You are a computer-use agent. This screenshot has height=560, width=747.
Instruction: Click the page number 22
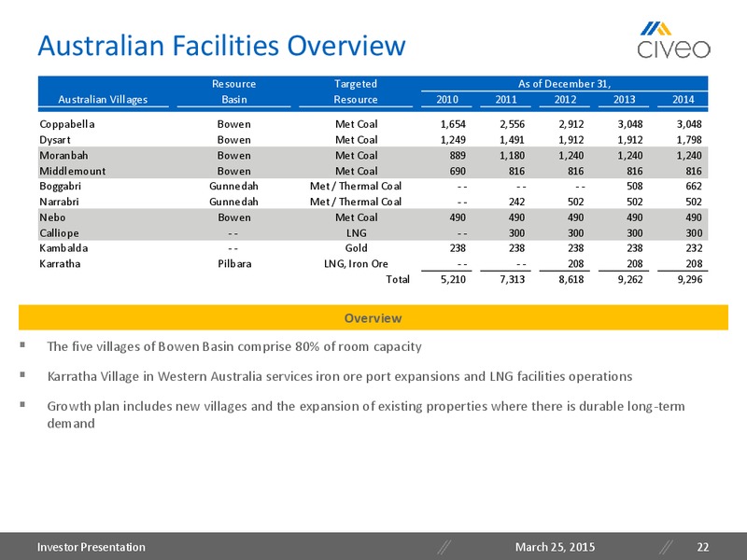703,547
